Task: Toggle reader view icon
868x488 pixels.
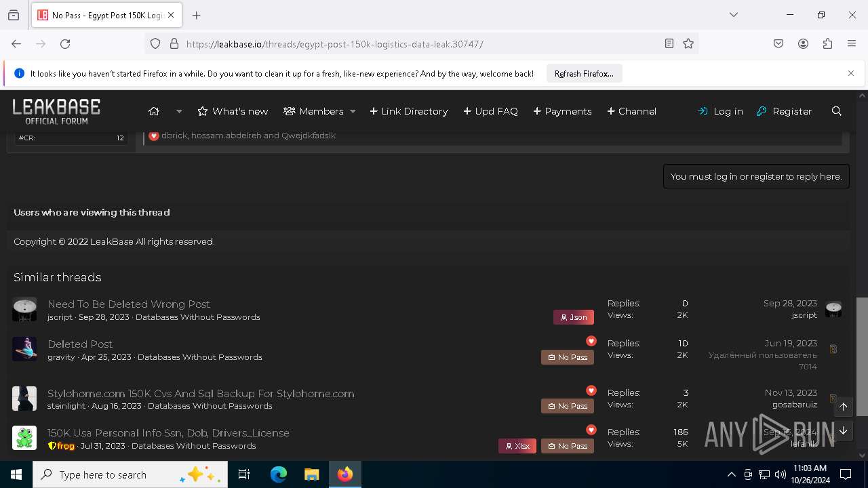Action: pos(669,43)
